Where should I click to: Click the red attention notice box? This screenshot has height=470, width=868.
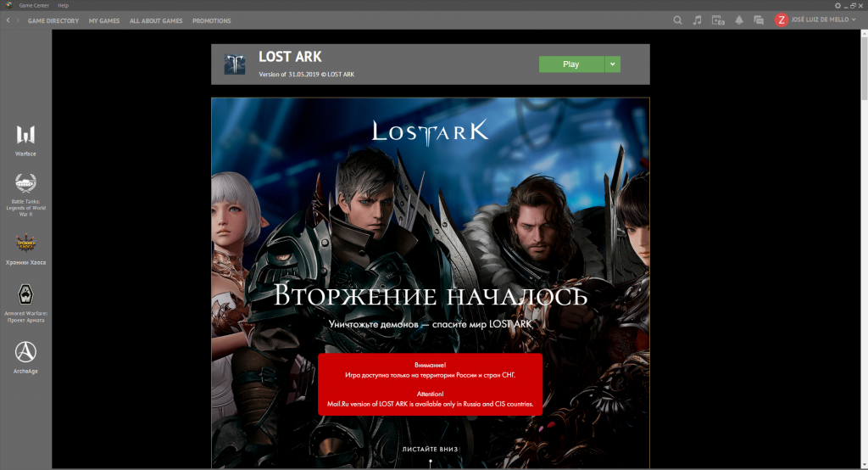click(430, 384)
